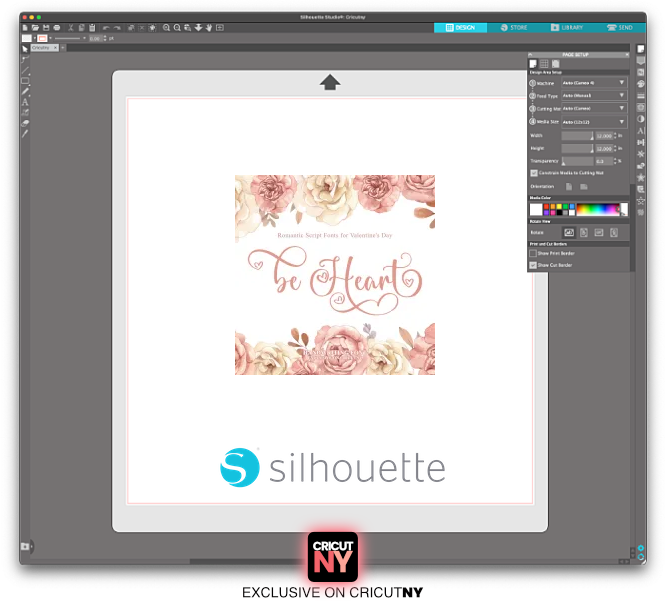The height and width of the screenshot is (604, 665).
Task: Disable Show Cut Border checkbox
Action: [533, 265]
